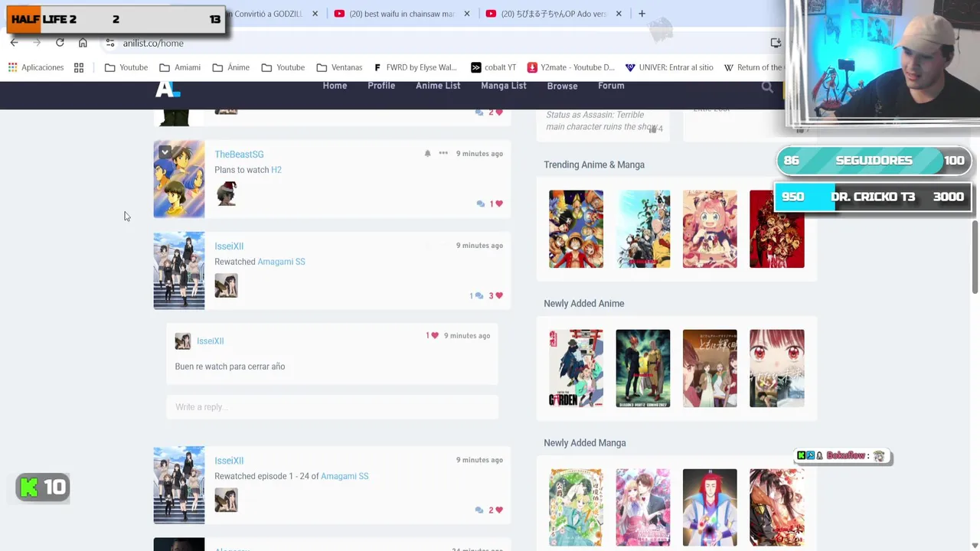This screenshot has width=980, height=551.
Task: Open the search icon in AniList header
Action: coord(767,87)
